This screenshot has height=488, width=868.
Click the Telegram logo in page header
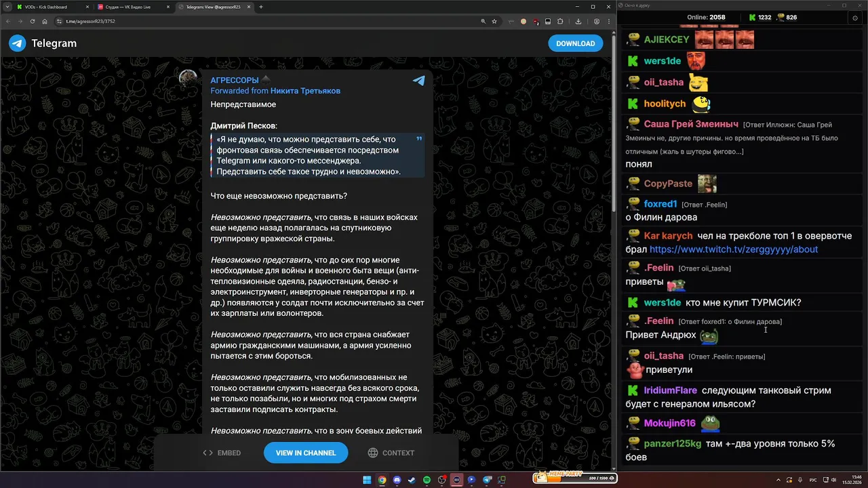pyautogui.click(x=42, y=43)
